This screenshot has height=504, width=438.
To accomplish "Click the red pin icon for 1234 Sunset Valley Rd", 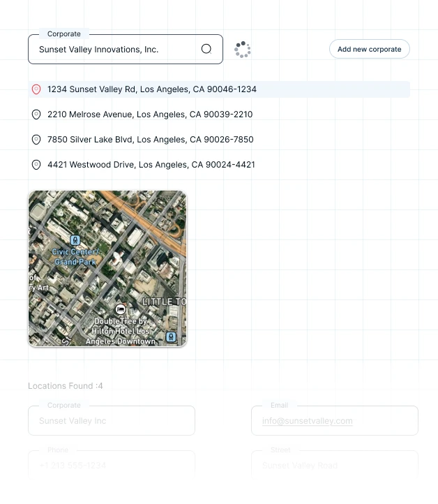I will pyautogui.click(x=36, y=89).
